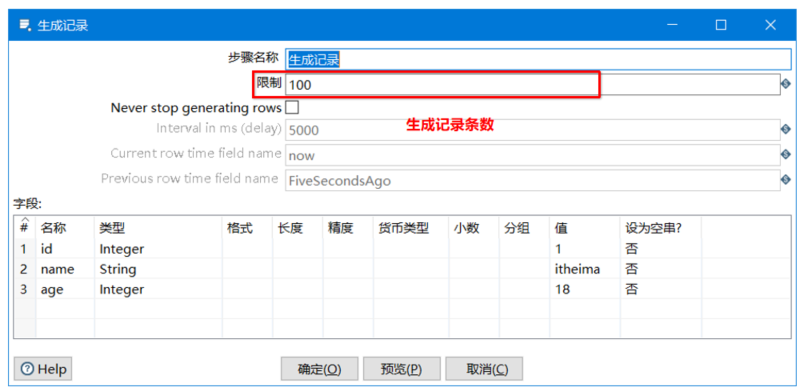Screen dimensions: 808x392
Task: Click the 分组 column header
Action: point(525,228)
